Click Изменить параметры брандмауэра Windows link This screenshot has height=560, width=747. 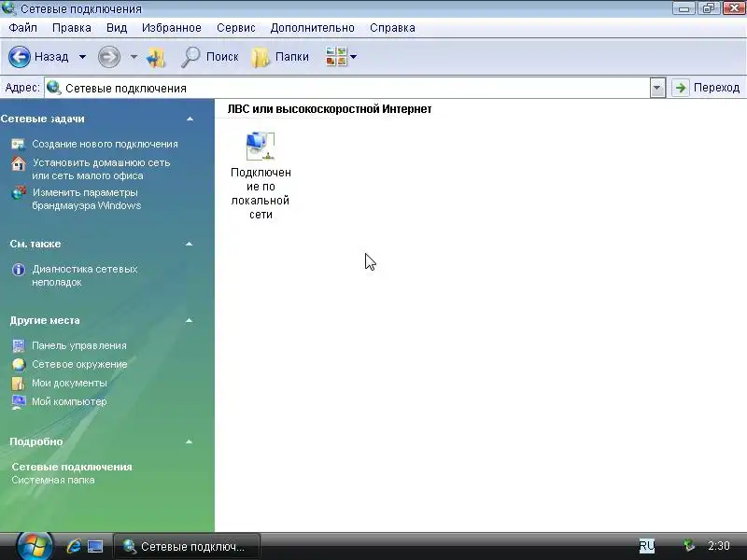coord(86,199)
